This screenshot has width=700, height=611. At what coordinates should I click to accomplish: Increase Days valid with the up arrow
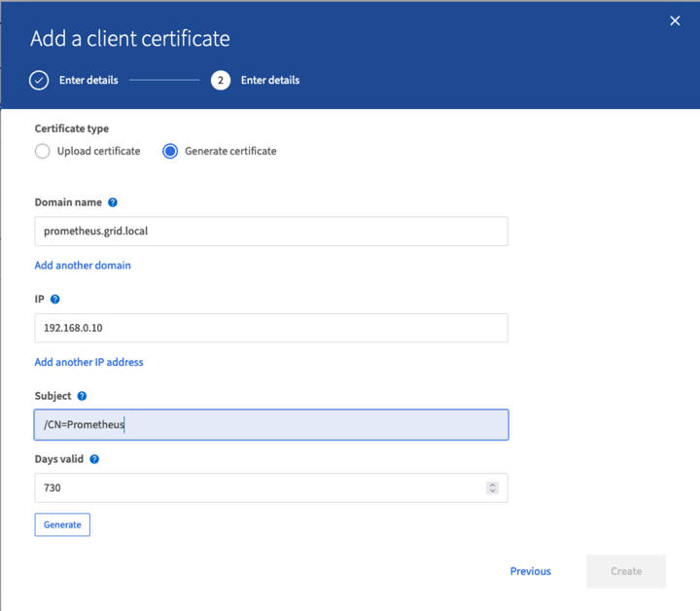point(493,485)
